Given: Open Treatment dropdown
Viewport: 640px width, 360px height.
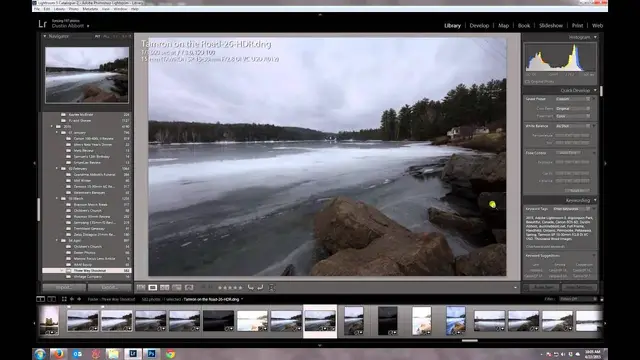Looking at the screenshot, I should pyautogui.click(x=573, y=116).
